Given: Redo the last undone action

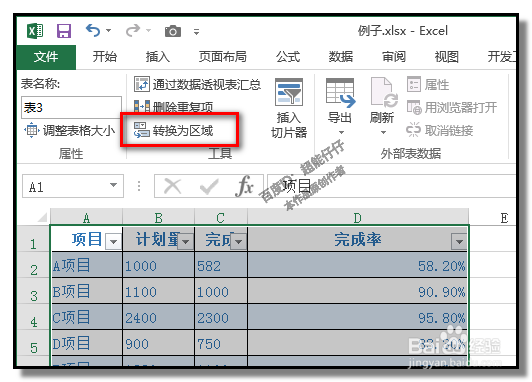Looking at the screenshot, I should point(133,31).
